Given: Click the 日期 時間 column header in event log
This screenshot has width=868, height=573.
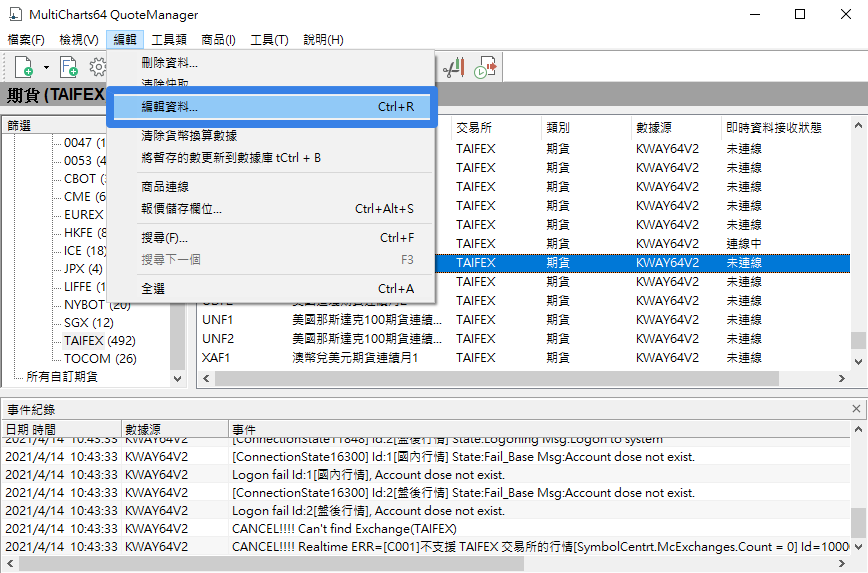Looking at the screenshot, I should coord(61,430).
